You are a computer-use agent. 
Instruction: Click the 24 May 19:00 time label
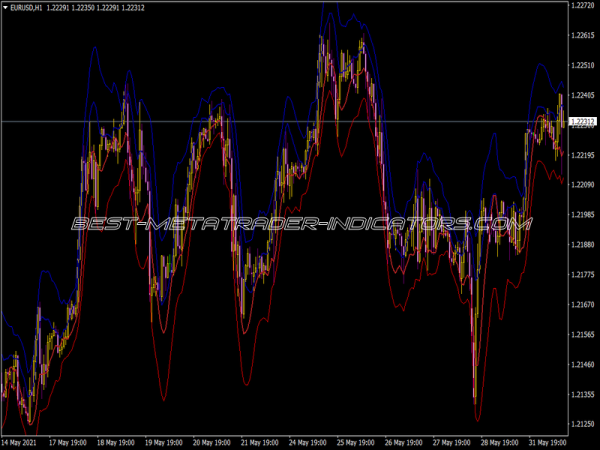(309, 442)
